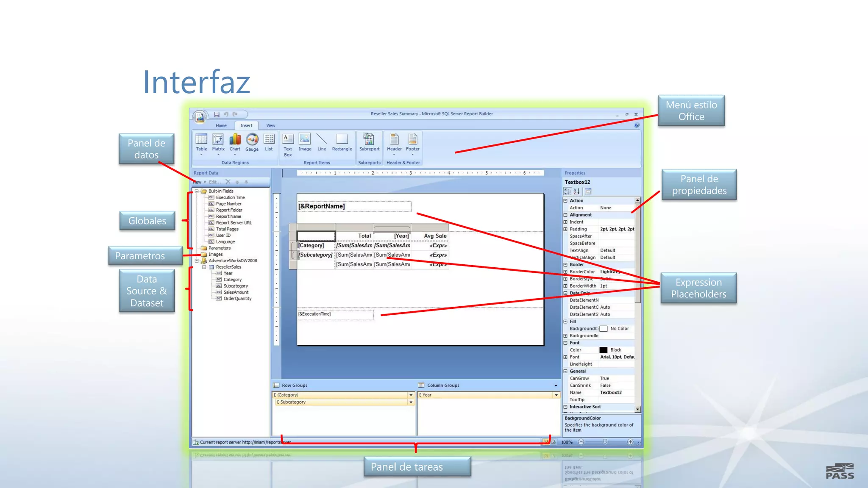Select the SalesAmount dataset field
This screenshot has height=488, width=868.
coord(236,292)
